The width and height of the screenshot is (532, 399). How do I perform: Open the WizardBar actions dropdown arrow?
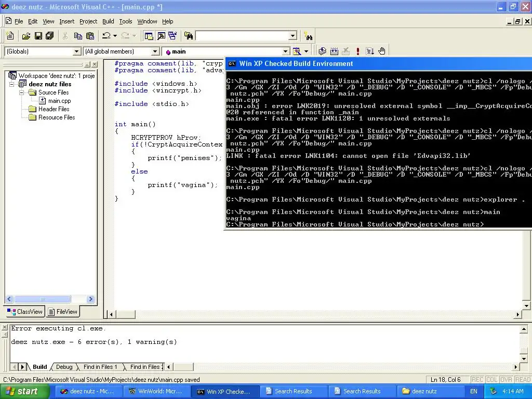[x=306, y=51]
